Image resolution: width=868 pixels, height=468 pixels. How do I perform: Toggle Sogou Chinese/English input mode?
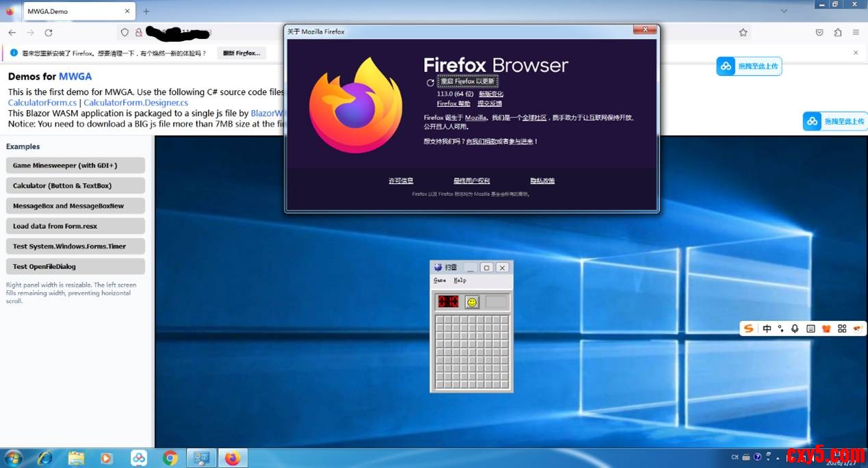point(767,328)
